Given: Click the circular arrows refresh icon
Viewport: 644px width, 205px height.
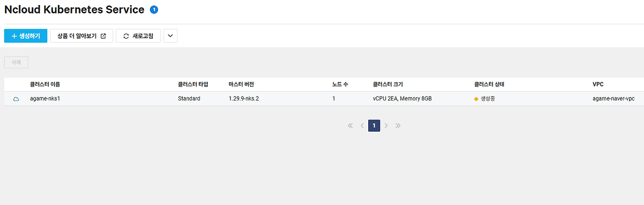Looking at the screenshot, I should coord(126,36).
